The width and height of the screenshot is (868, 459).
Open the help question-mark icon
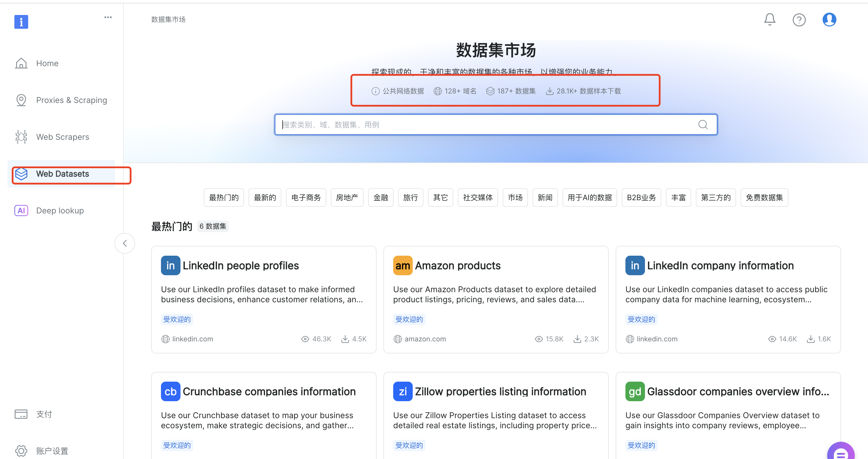pos(799,20)
